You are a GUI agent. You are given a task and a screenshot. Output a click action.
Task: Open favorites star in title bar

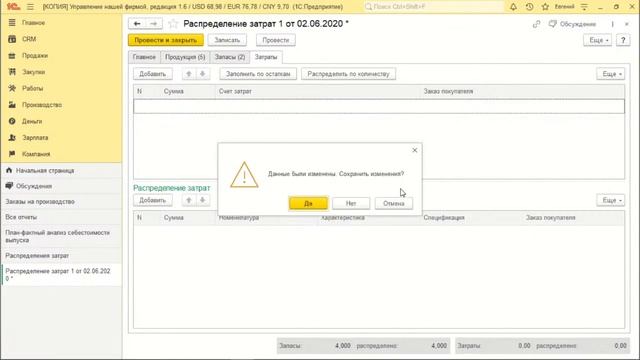[545, 7]
